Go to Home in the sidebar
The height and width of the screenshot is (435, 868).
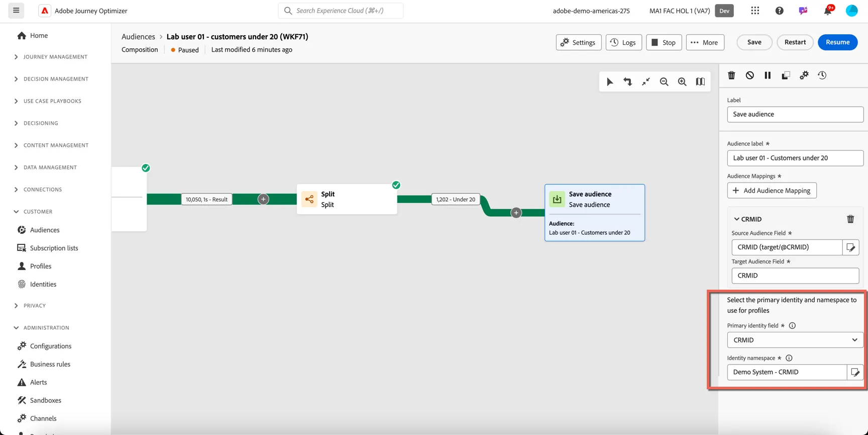tap(39, 36)
